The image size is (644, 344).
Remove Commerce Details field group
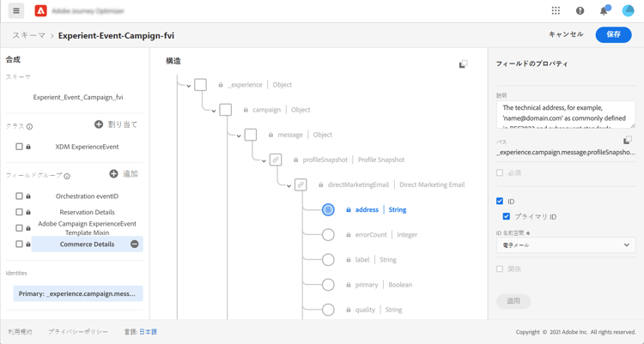point(134,244)
